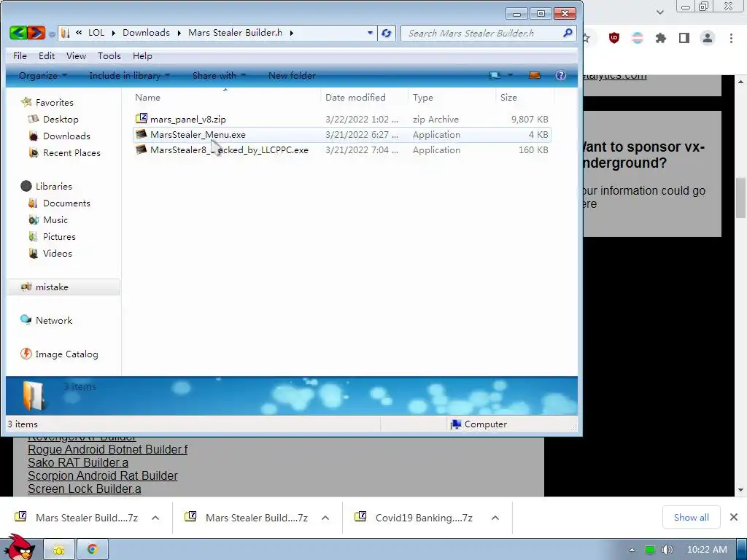Open the Chrome taskbar button
Image resolution: width=747 pixels, height=560 pixels.
[x=93, y=550]
